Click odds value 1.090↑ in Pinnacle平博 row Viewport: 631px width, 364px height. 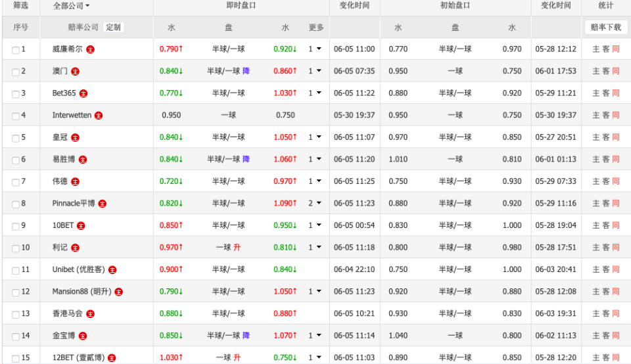(x=285, y=203)
